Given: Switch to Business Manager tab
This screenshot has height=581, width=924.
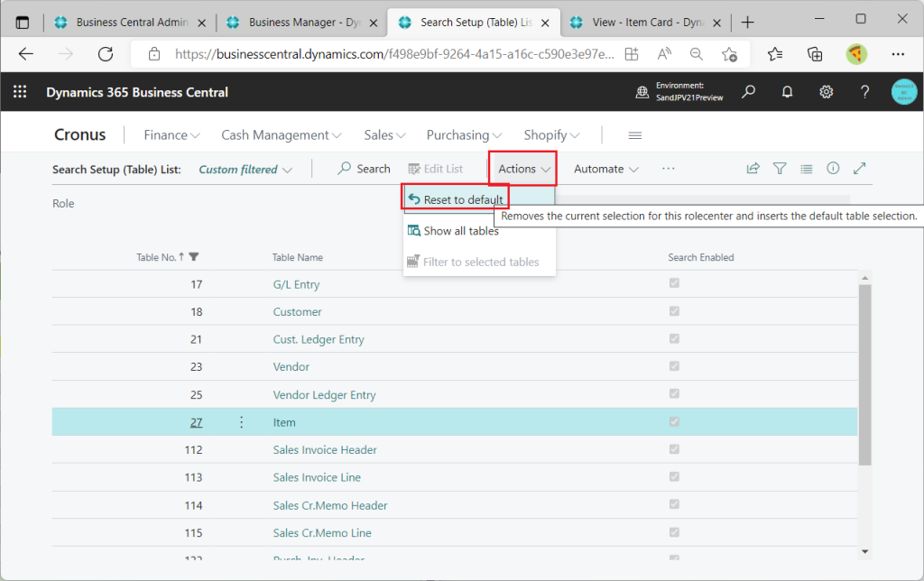Looking at the screenshot, I should pyautogui.click(x=302, y=23).
